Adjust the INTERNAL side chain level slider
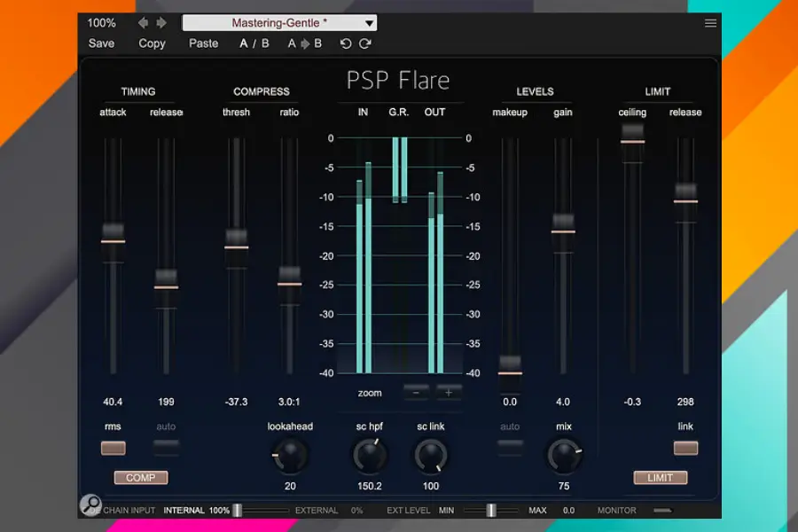 pos(237,510)
